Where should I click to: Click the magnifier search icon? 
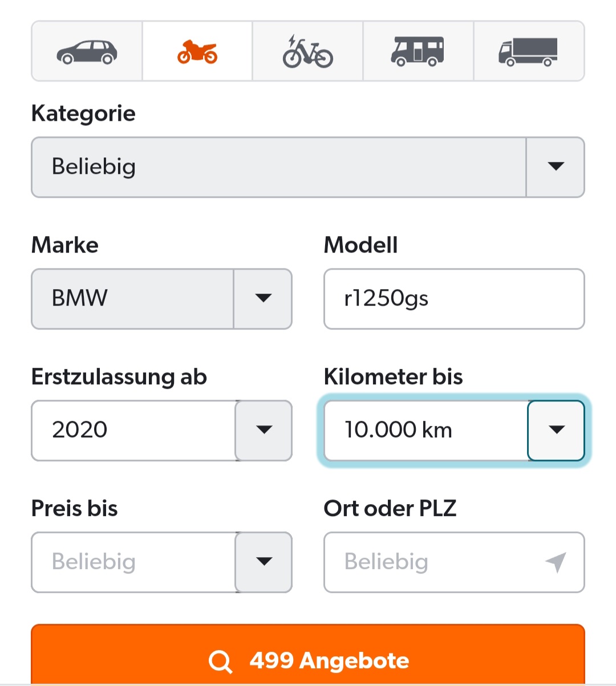220,661
